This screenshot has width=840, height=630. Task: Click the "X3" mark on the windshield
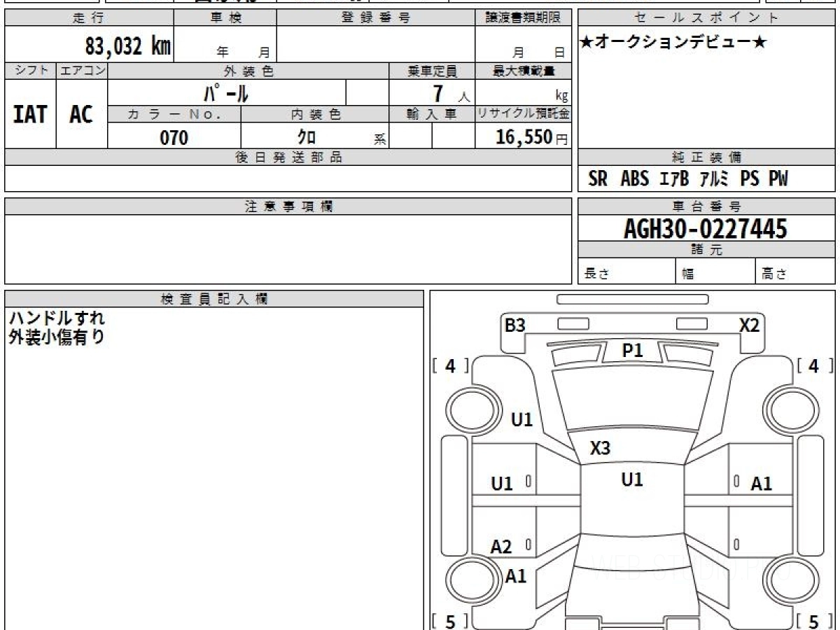click(600, 449)
